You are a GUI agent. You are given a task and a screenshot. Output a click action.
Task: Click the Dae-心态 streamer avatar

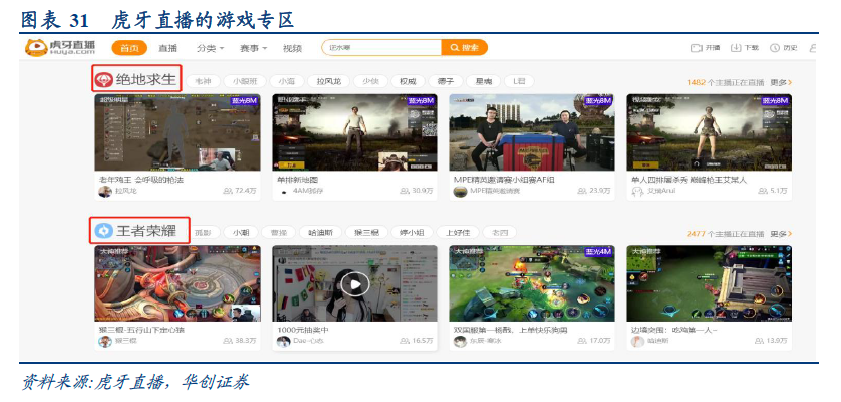click(x=283, y=341)
